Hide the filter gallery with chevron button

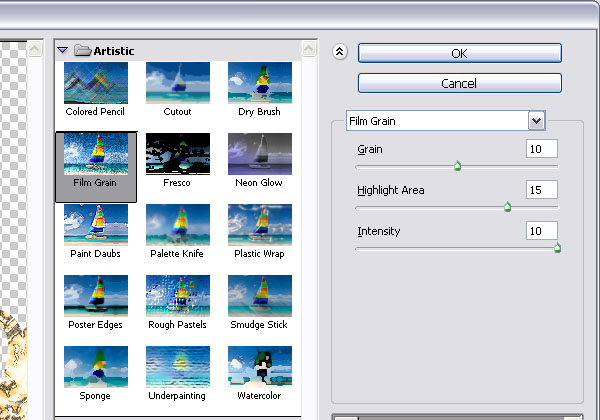pyautogui.click(x=339, y=53)
